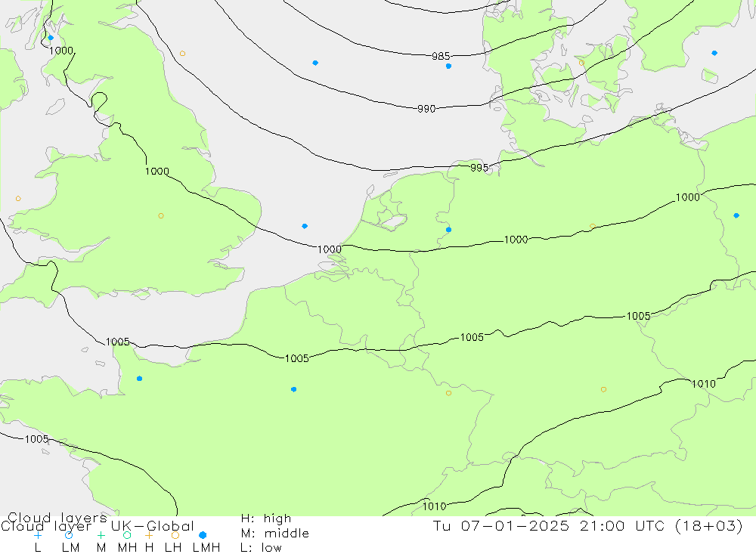Select blue cloud dot in North Sea east of Scotland
Viewport: 756px width, 554px height.
pos(315,63)
